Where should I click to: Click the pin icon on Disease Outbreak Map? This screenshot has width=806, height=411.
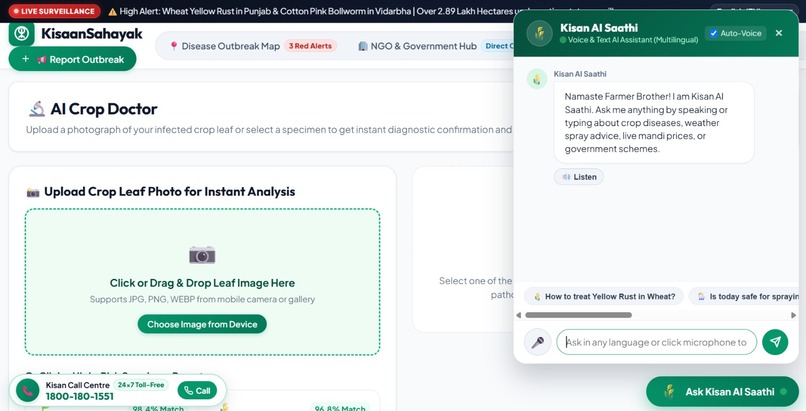click(x=174, y=46)
